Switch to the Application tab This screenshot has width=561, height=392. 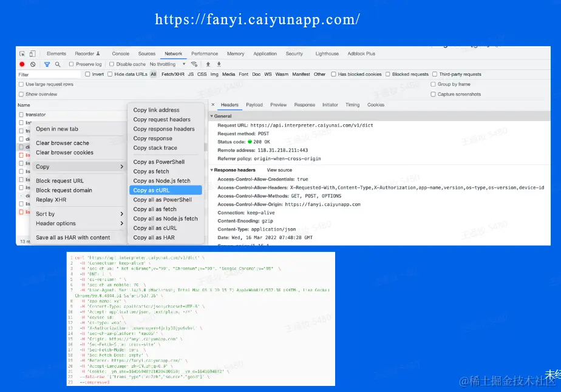point(265,53)
